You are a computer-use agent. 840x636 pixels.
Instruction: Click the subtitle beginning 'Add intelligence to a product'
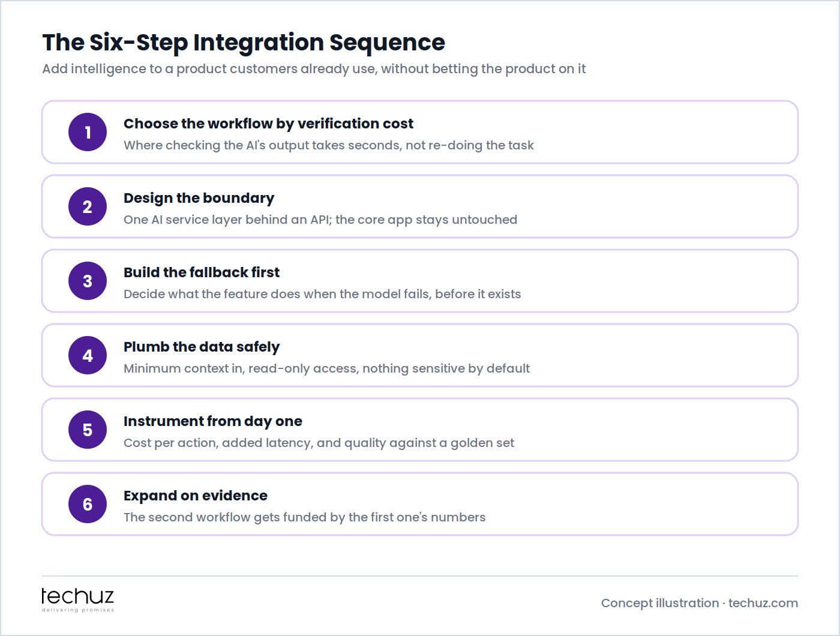tap(314, 69)
